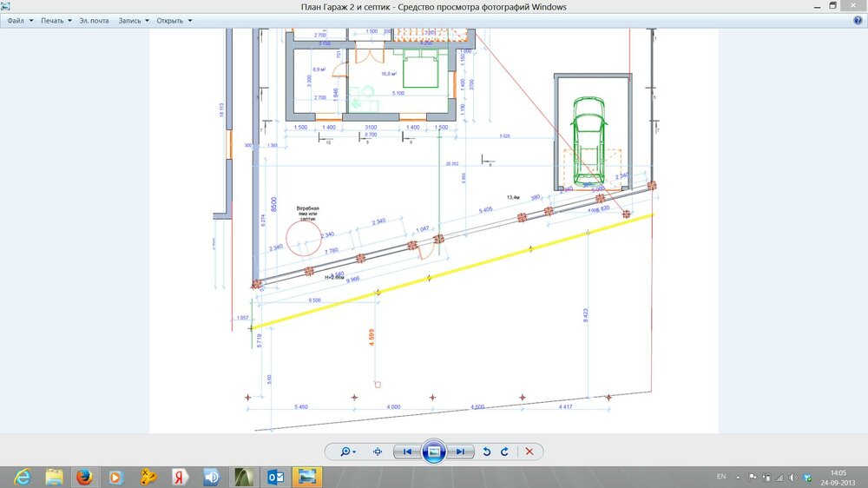Open the Файл menu
Screen dimensions: 868x488
pos(19,21)
